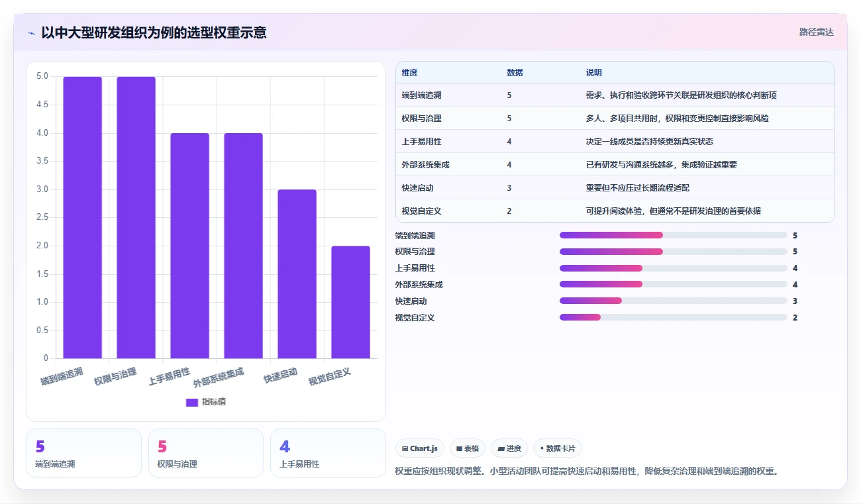861x504 pixels.
Task: Select the Chart.js tag chip
Action: click(420, 448)
